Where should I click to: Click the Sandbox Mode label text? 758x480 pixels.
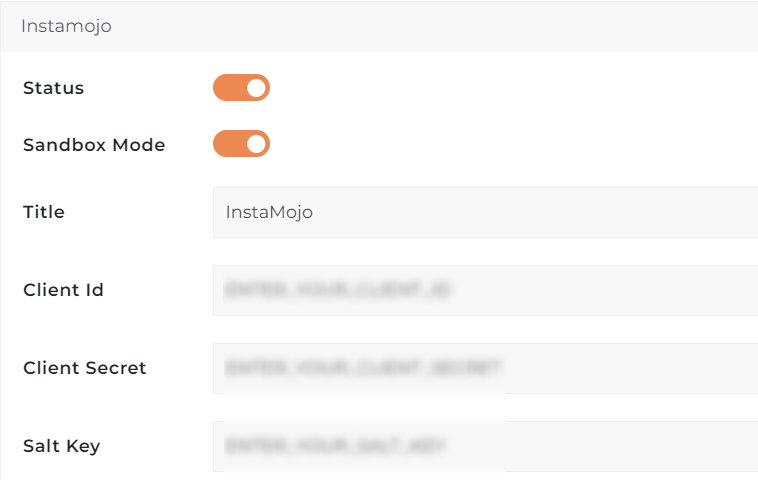pyautogui.click(x=94, y=144)
